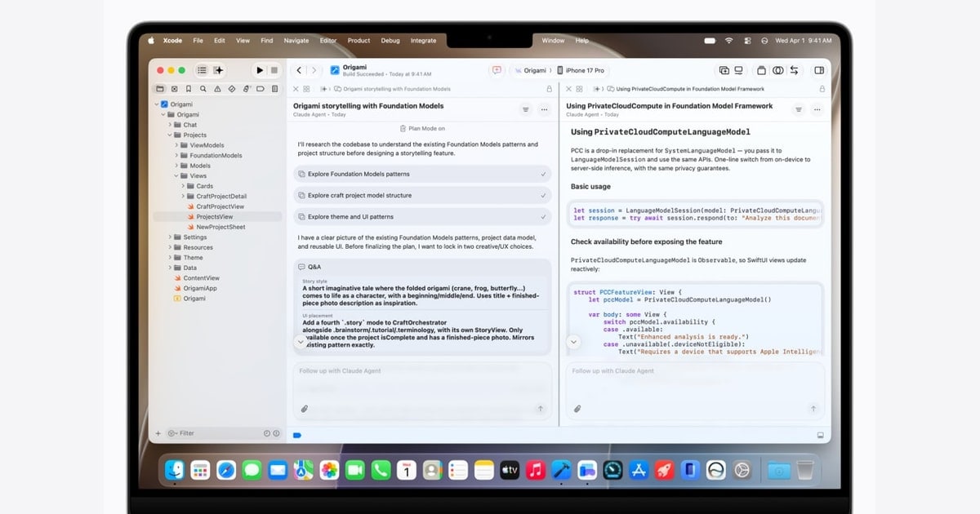Stop the running build in the toolbar
Viewport: 980px width, 514px height.
coord(274,70)
